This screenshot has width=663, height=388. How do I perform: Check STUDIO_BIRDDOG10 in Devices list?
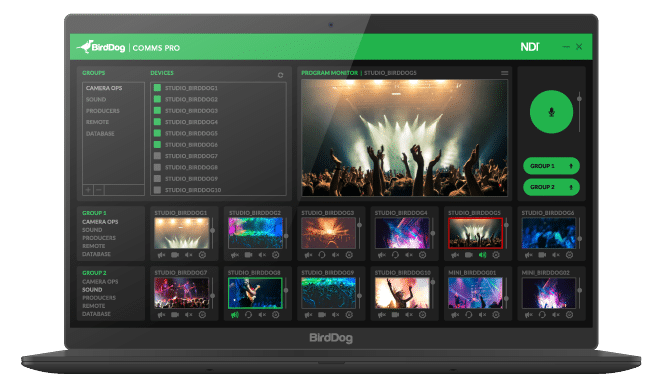pyautogui.click(x=157, y=190)
